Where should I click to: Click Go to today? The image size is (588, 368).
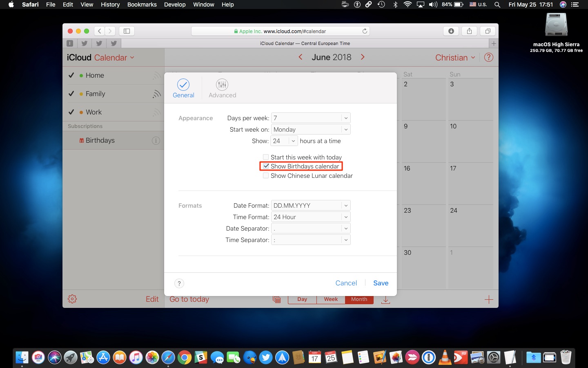(x=189, y=299)
